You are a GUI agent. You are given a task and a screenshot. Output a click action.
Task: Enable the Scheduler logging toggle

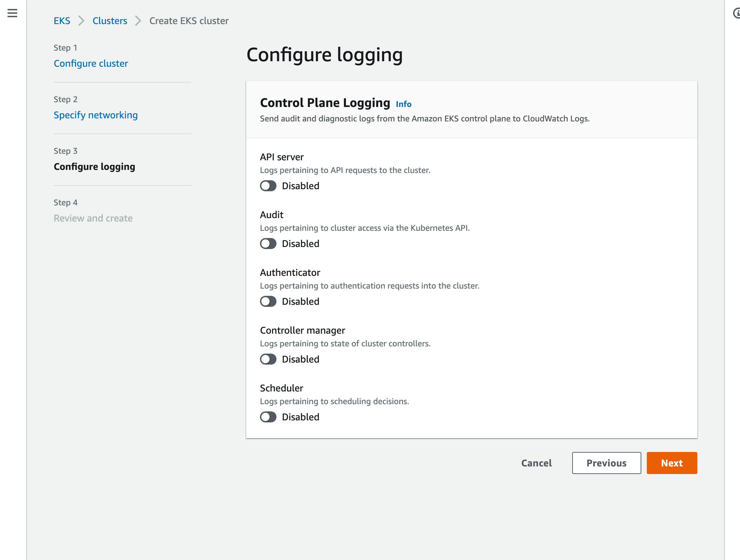[268, 417]
